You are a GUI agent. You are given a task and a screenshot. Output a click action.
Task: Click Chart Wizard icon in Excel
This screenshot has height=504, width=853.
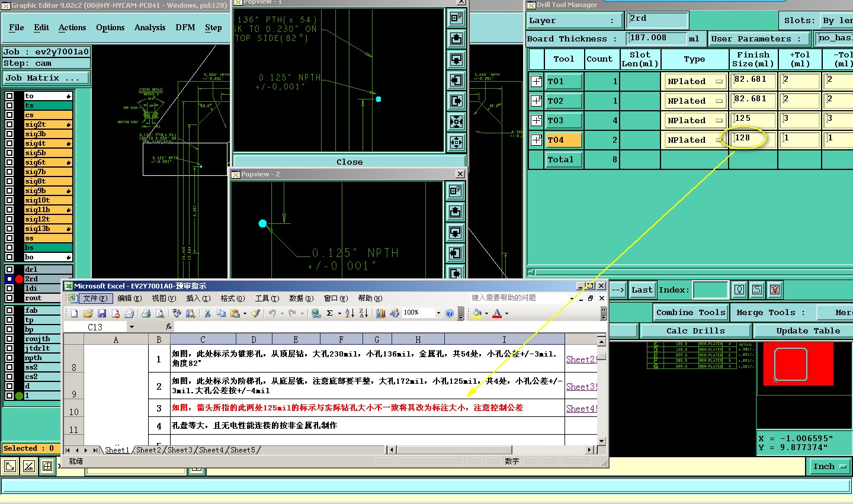click(x=380, y=313)
